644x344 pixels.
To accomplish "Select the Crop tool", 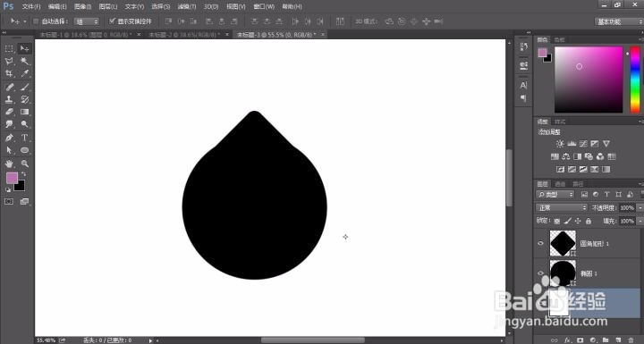I will click(9, 73).
